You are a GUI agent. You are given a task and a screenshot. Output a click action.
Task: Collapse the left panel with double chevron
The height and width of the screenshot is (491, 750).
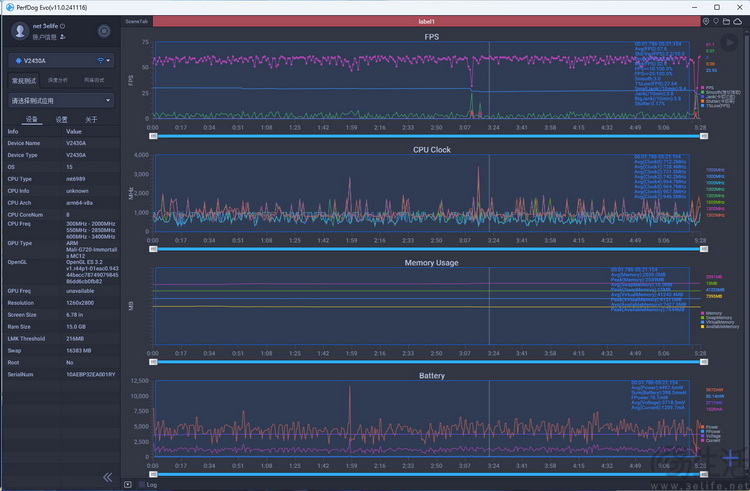coord(108,477)
